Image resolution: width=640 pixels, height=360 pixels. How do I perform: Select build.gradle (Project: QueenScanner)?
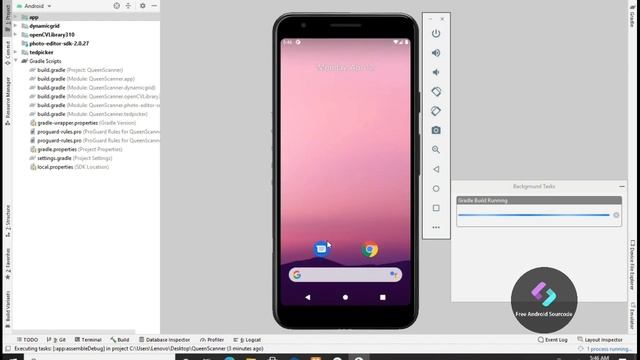coord(76,70)
